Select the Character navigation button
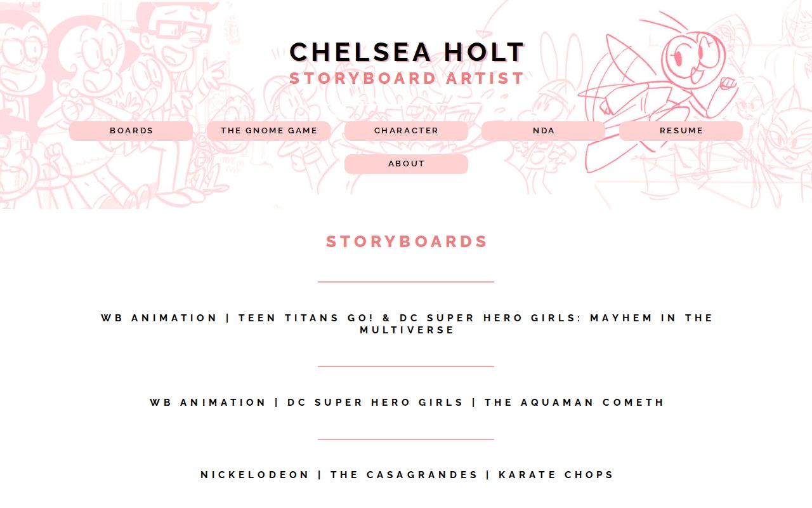812x508 pixels. click(406, 131)
